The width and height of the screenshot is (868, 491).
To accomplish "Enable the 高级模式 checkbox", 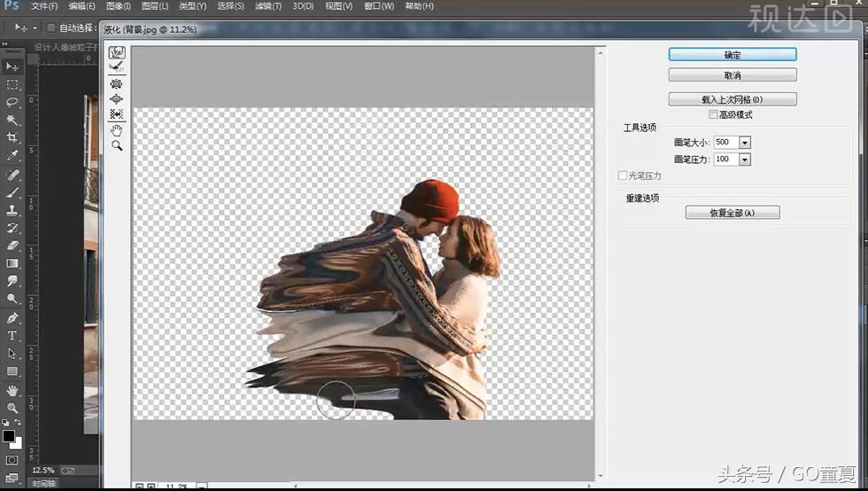I will click(713, 114).
